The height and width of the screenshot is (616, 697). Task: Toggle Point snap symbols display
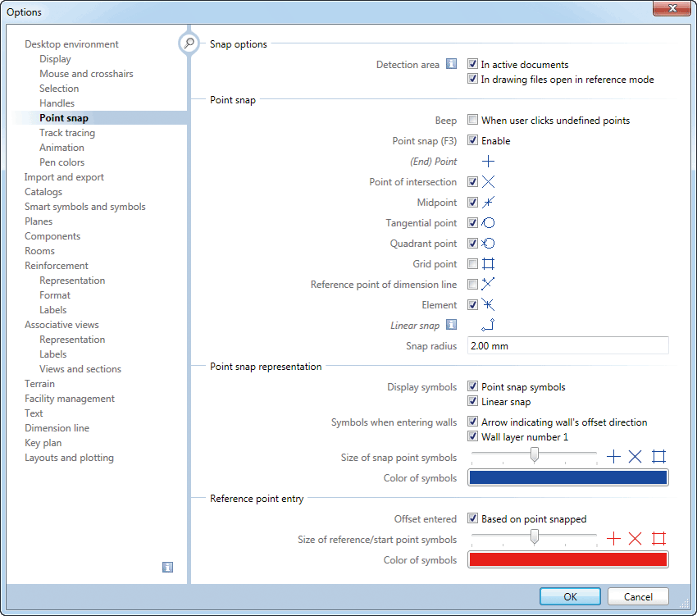(472, 386)
